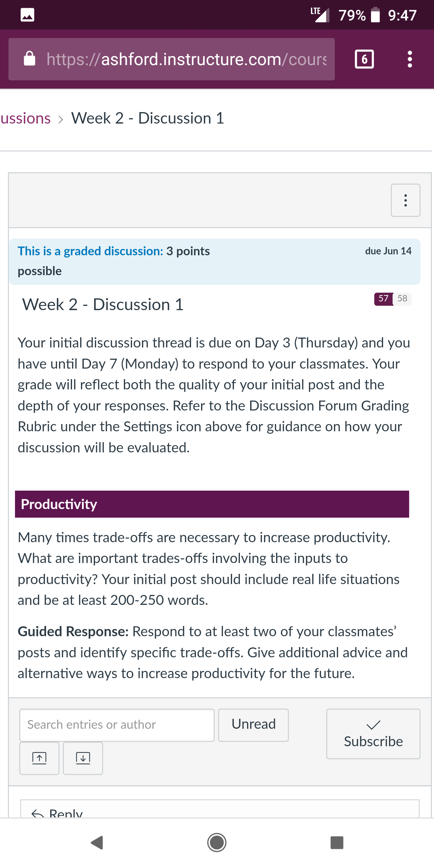This screenshot has width=434, height=868.
Task: Open the discussion settings kebab menu
Action: coord(405,200)
